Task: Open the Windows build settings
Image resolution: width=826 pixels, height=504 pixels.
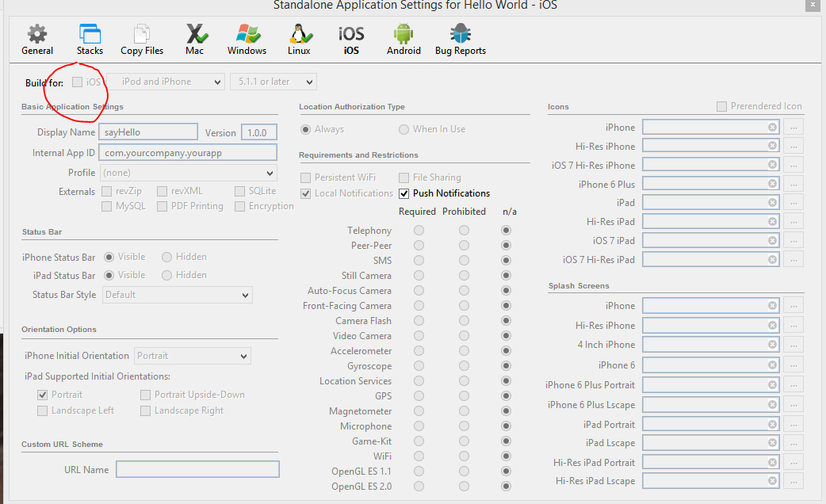Action: tap(247, 40)
